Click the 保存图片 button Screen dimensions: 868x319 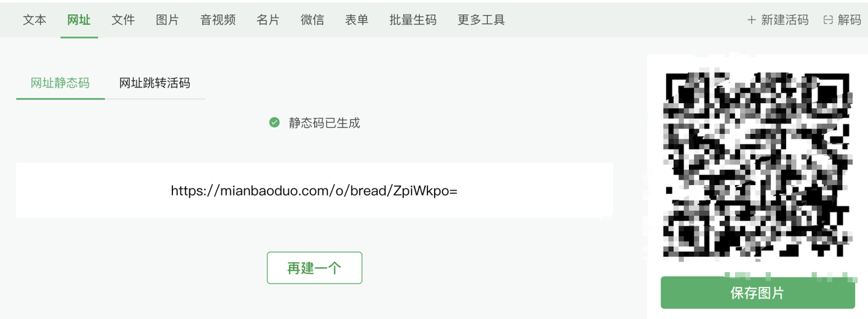point(758,293)
